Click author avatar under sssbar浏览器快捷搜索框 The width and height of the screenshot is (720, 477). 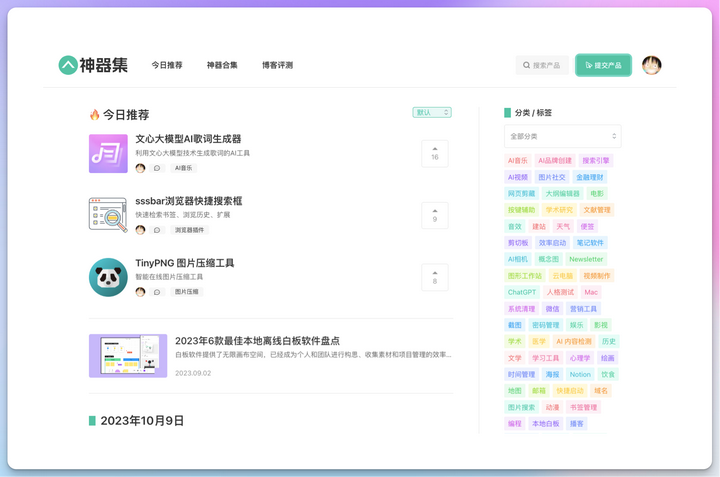(141, 230)
